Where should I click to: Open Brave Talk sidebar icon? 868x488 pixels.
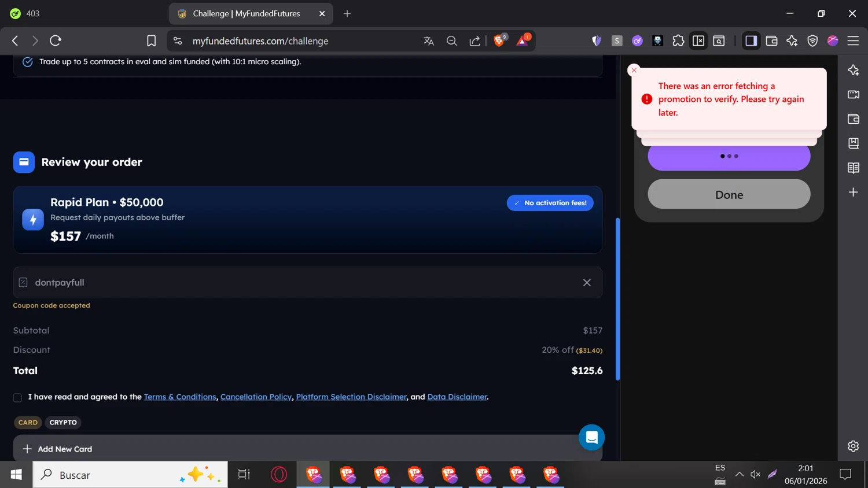point(853,94)
